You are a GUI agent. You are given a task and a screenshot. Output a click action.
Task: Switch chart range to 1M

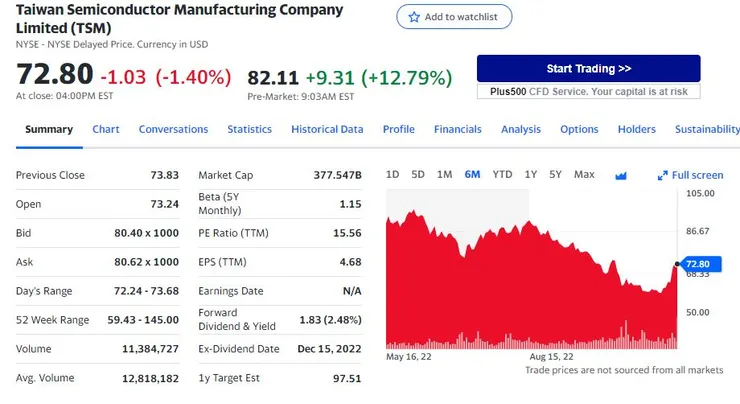(x=445, y=174)
